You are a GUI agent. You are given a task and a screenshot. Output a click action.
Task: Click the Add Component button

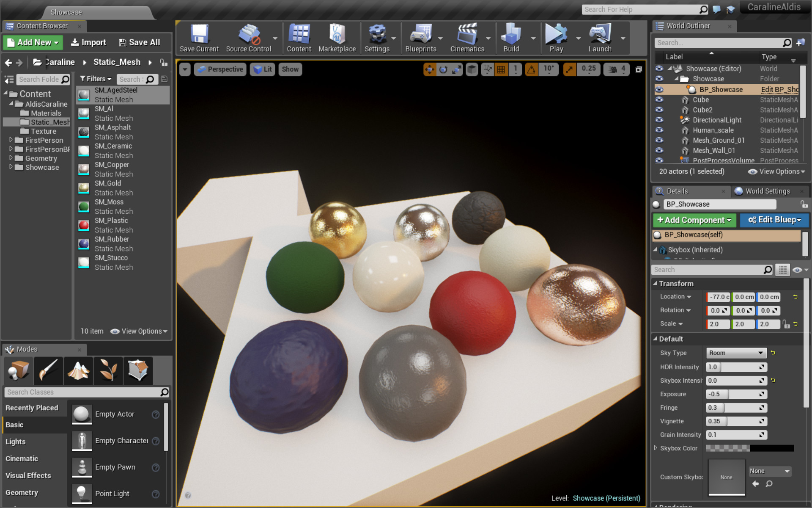(x=694, y=220)
